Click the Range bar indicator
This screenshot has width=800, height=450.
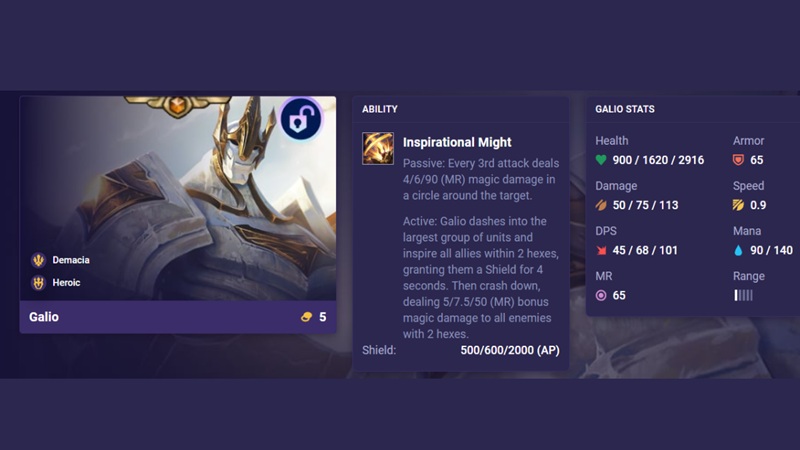(743, 295)
